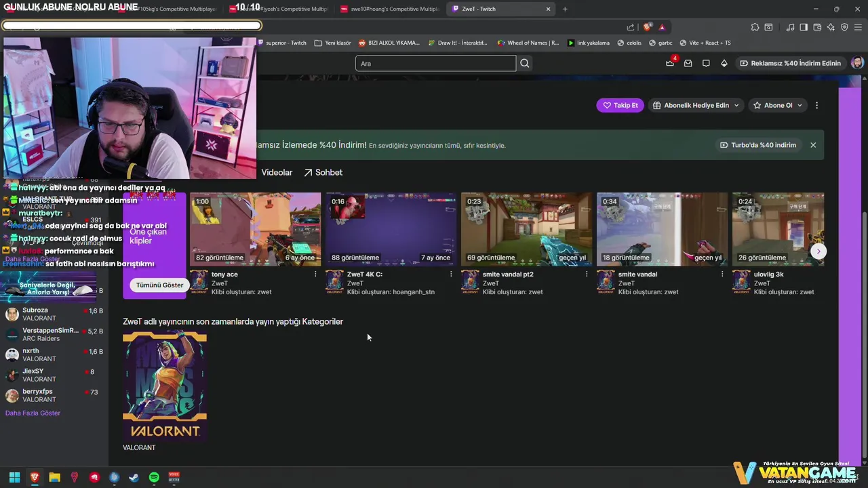Viewport: 868px width, 488px height.
Task: Play the smite vandal pt2 clip thumbnail
Action: (527, 229)
